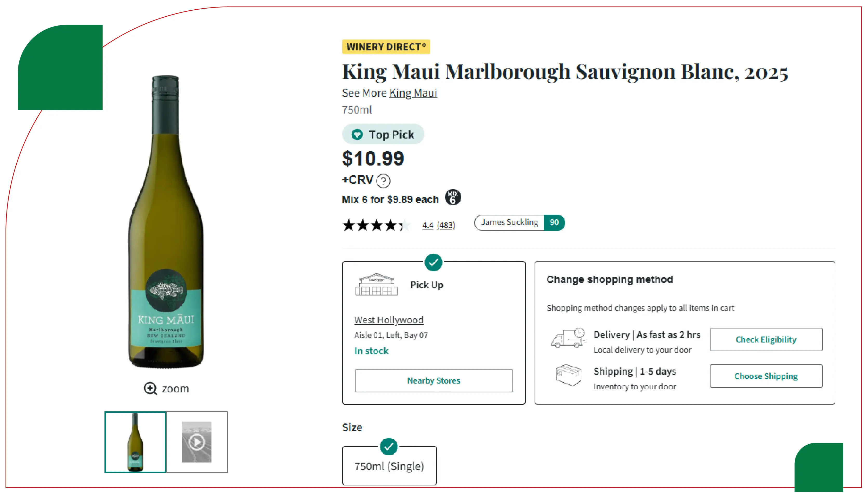Click the Pick Up store building icon
868x494 pixels.
pyautogui.click(x=376, y=285)
